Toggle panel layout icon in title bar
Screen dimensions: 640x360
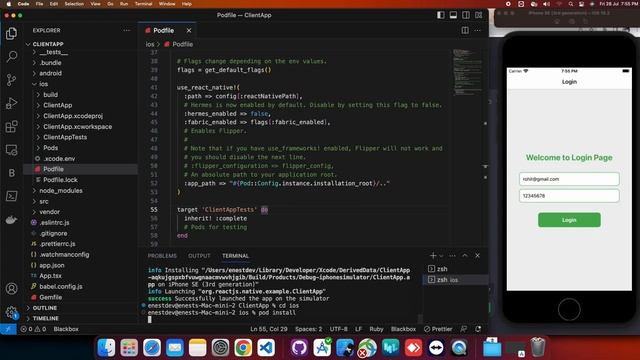coord(453,15)
